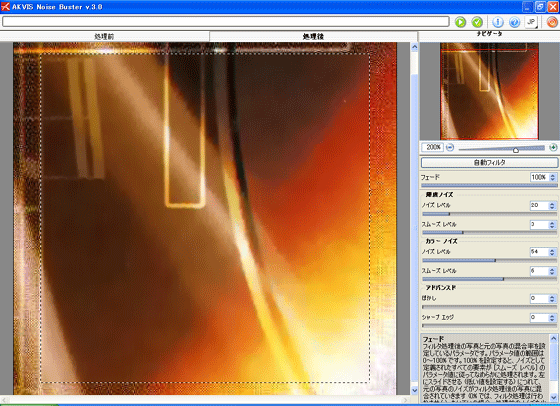This screenshot has height=406, width=560.
Task: Click the image view vertical scrollbar thumb
Action: tap(414, 229)
